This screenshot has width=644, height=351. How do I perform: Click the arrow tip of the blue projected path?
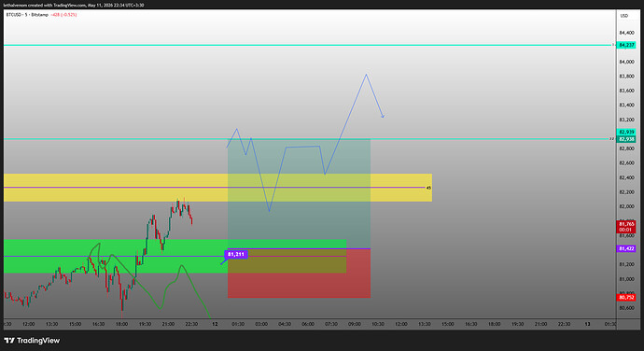384,117
